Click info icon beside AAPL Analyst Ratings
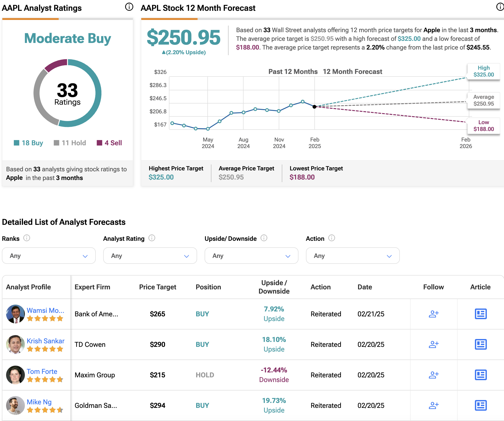This screenshot has width=504, height=421. [129, 7]
